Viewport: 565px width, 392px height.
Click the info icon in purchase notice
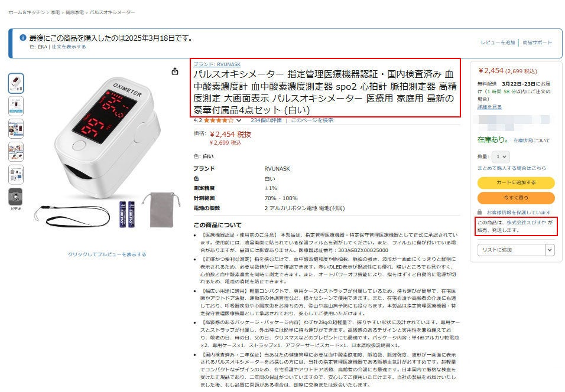coord(23,37)
